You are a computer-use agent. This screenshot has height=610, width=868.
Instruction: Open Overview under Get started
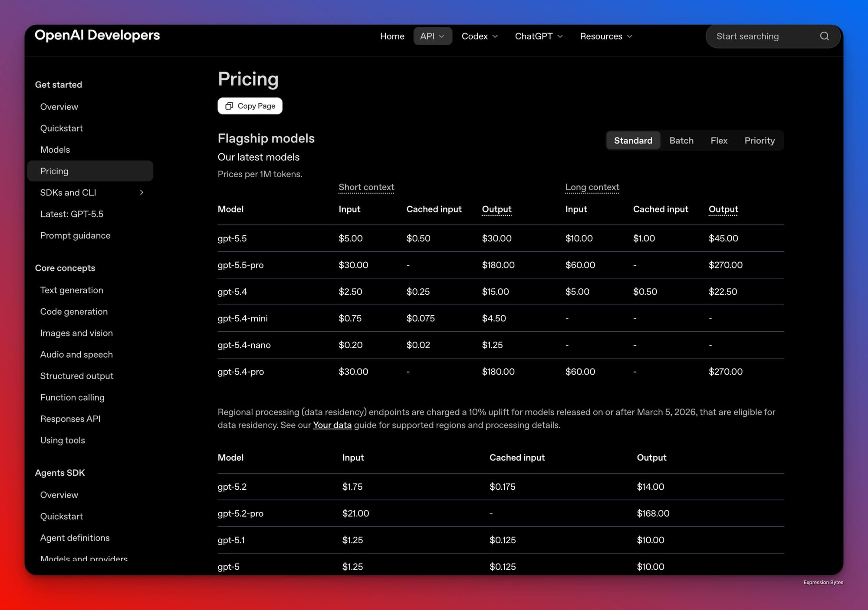[x=59, y=107]
